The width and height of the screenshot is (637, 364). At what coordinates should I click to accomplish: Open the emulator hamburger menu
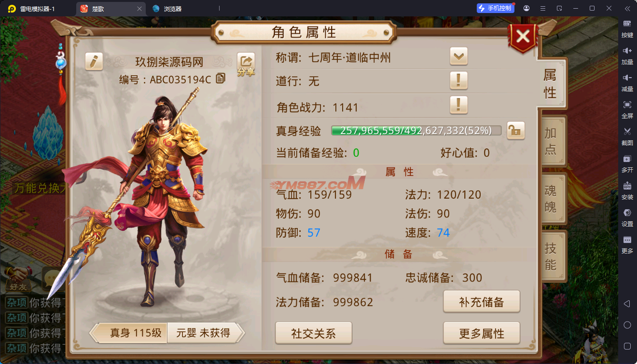tap(543, 8)
